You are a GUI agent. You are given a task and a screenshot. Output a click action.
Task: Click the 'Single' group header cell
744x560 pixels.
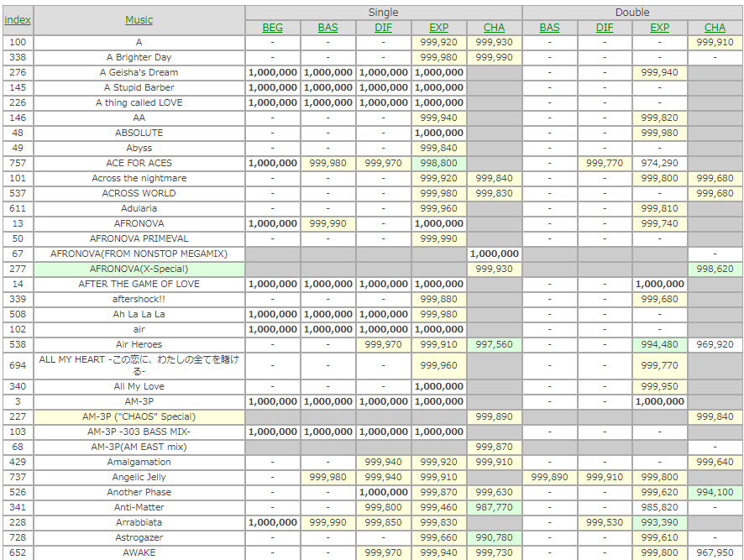pyautogui.click(x=384, y=13)
